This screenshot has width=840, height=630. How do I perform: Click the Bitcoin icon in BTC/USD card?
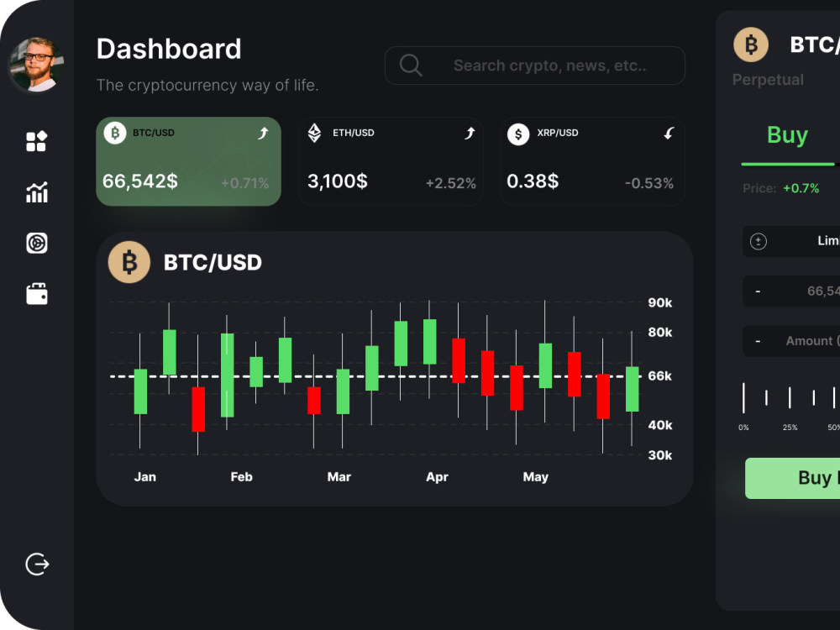point(114,133)
